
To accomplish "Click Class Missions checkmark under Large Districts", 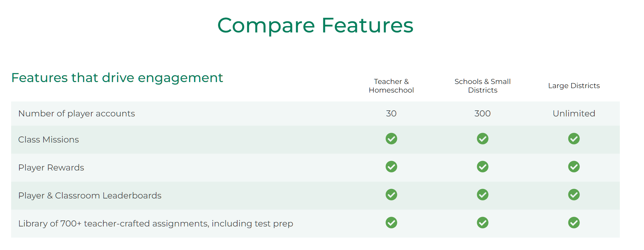I will point(574,139).
